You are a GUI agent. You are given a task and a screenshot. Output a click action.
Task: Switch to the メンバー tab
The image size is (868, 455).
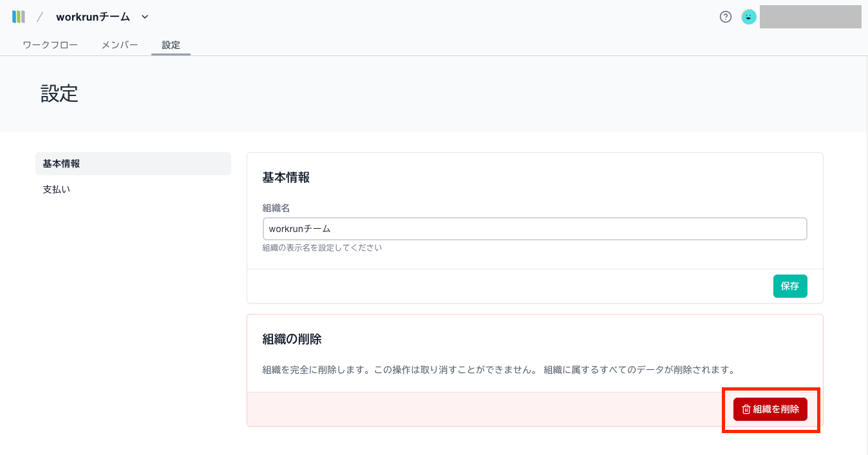[x=120, y=45]
